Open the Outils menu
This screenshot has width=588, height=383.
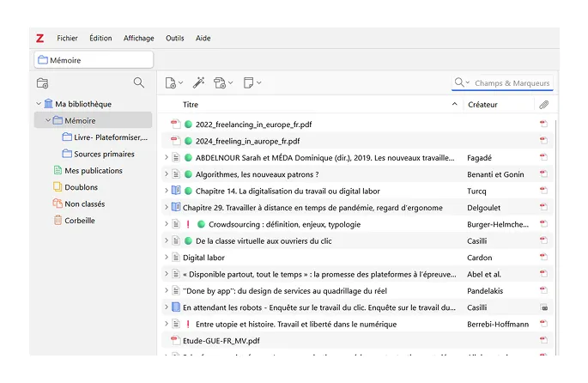175,38
